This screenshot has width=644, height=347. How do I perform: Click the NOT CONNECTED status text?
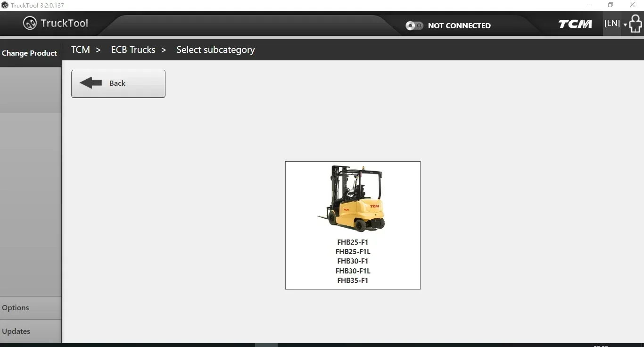[x=459, y=26]
